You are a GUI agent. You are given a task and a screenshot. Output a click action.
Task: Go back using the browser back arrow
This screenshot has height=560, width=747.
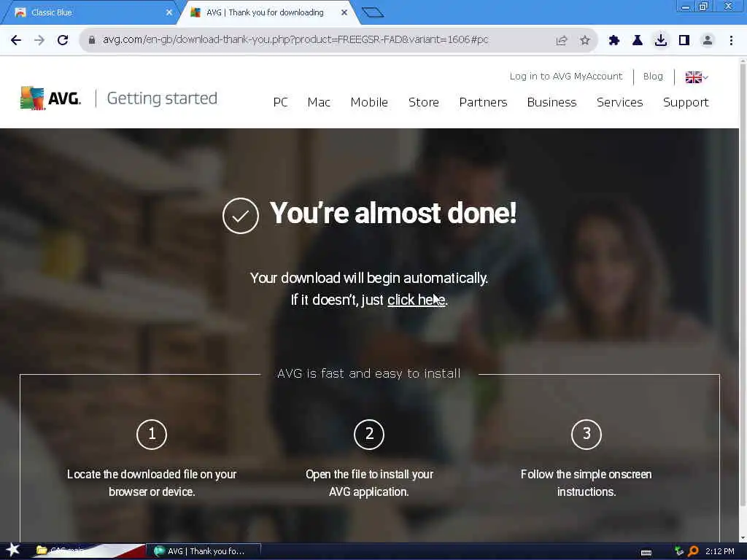click(x=16, y=40)
